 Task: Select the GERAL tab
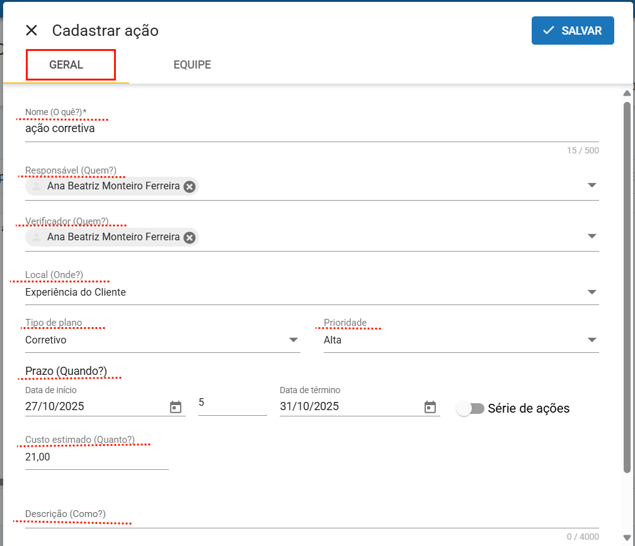point(66,65)
